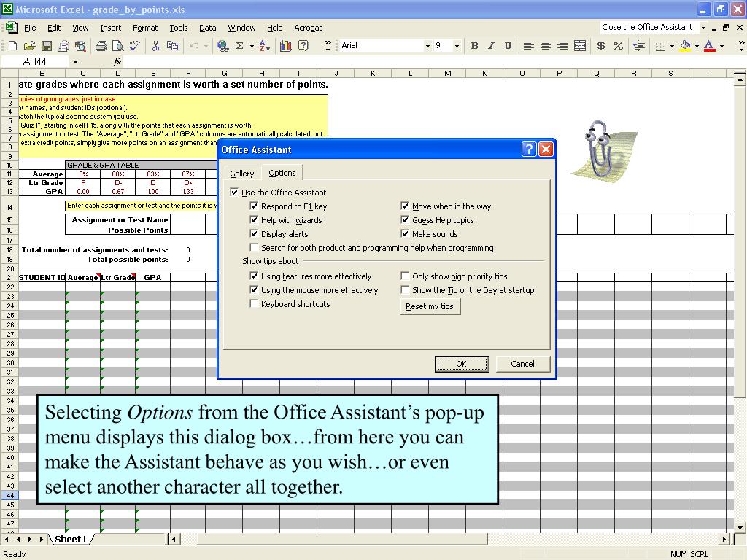
Task: Open the Format menu
Action: tap(145, 28)
